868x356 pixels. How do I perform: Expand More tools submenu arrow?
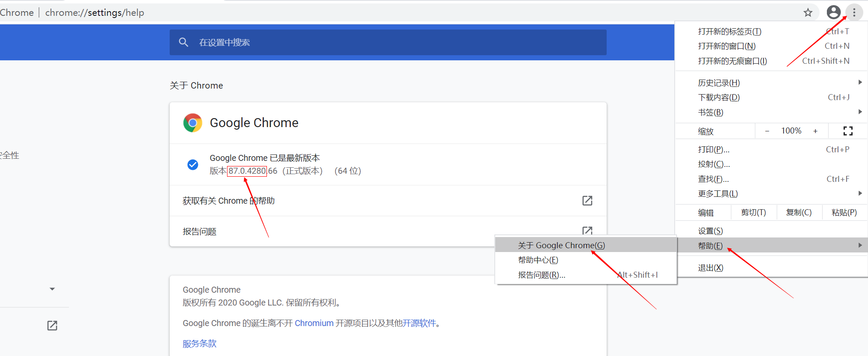860,193
